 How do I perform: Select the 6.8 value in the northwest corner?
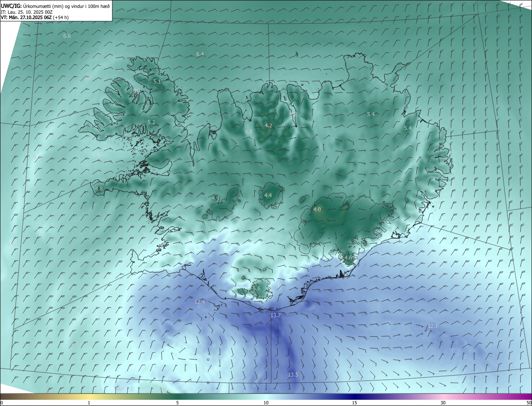[67, 36]
